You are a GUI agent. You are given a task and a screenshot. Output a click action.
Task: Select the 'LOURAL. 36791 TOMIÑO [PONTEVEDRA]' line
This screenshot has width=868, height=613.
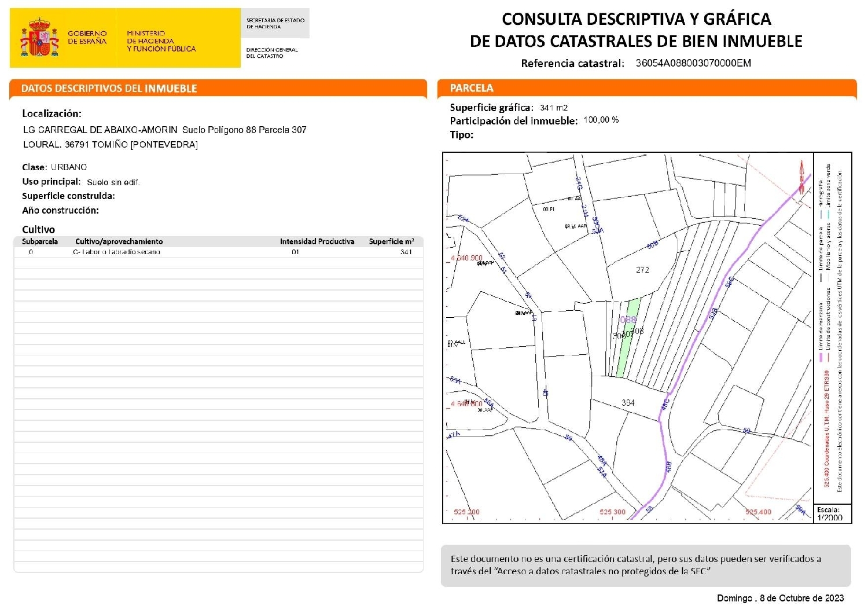point(111,145)
